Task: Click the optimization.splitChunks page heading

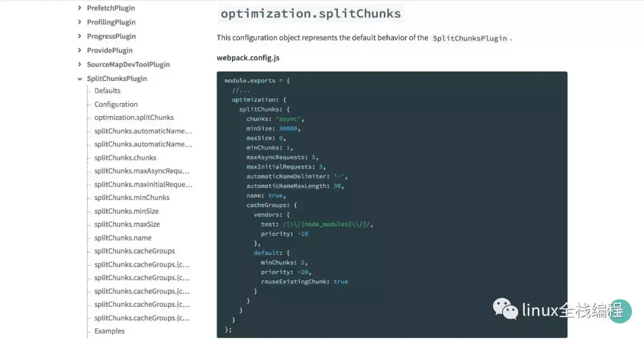Action: (x=311, y=14)
